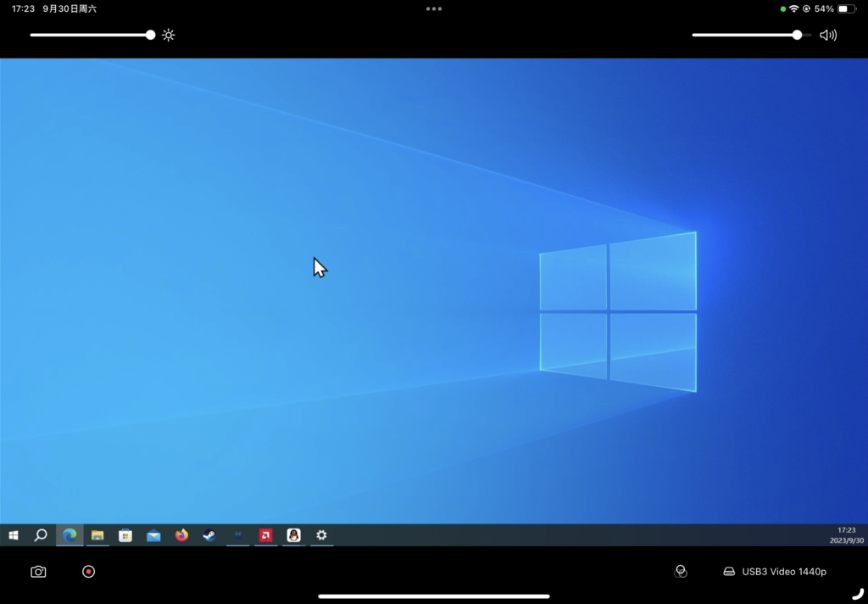Tap the iPad Wi-Fi status icon

click(793, 8)
